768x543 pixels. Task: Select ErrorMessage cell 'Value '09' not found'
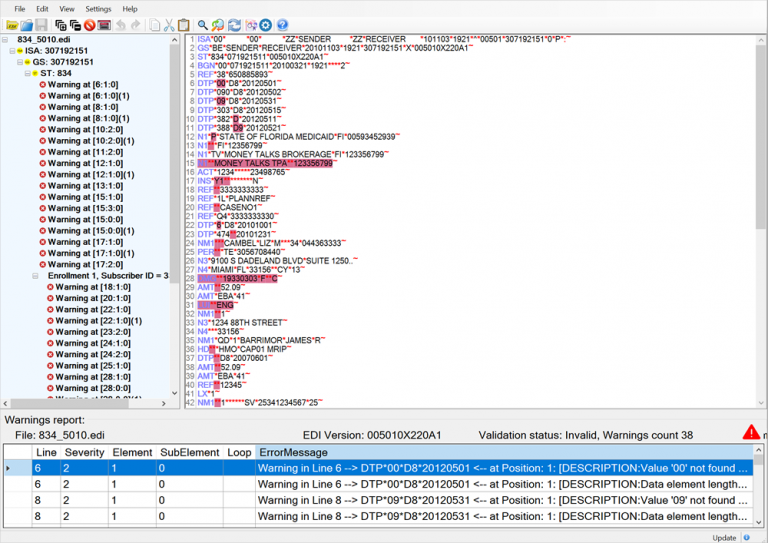click(504, 500)
